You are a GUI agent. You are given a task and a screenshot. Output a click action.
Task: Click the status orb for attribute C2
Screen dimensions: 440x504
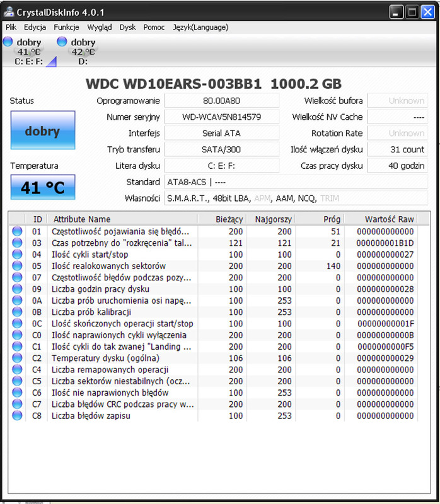click(x=17, y=358)
